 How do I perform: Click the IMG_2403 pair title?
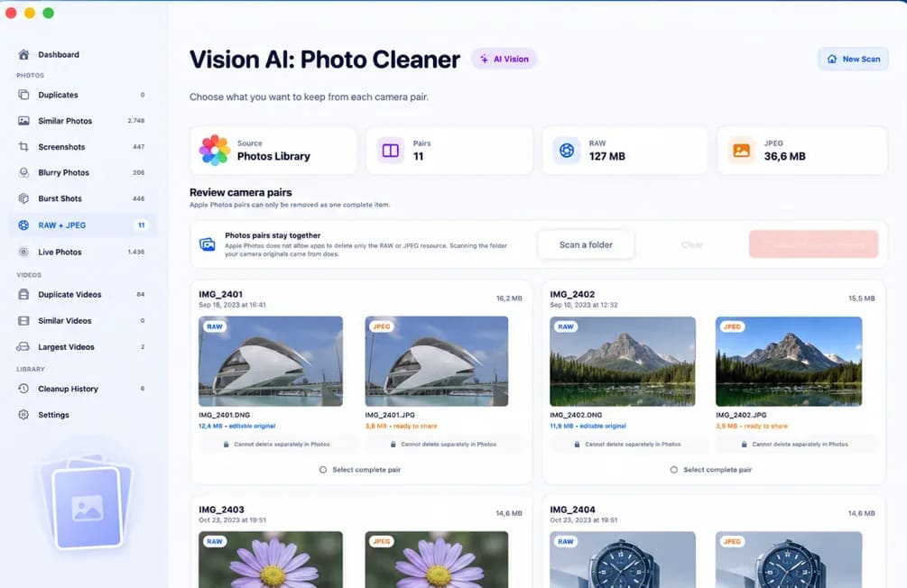[x=221, y=510]
